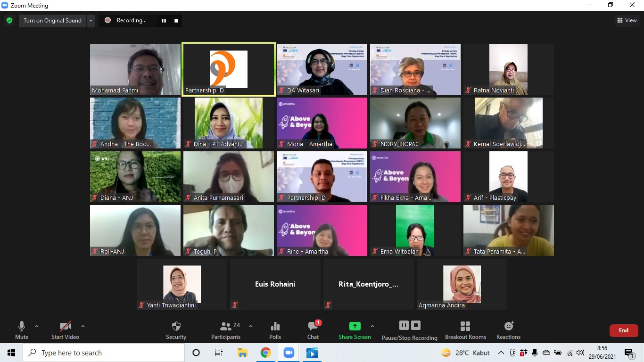Toggle Start Video camera button
Screen dimensions: 644x362
point(65,330)
